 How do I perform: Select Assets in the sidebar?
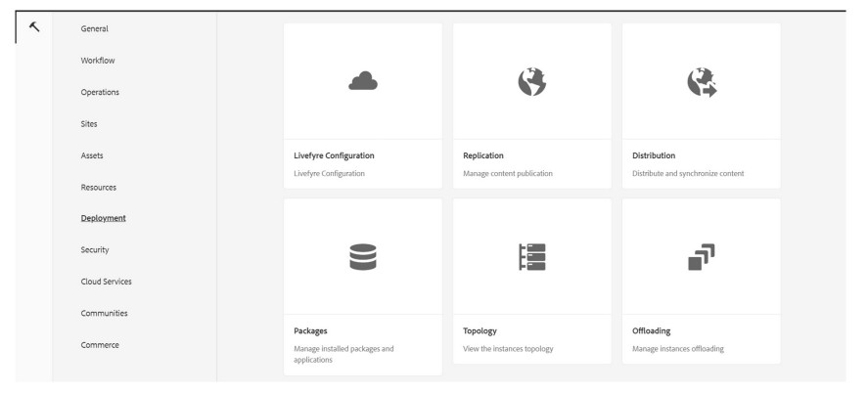92,155
